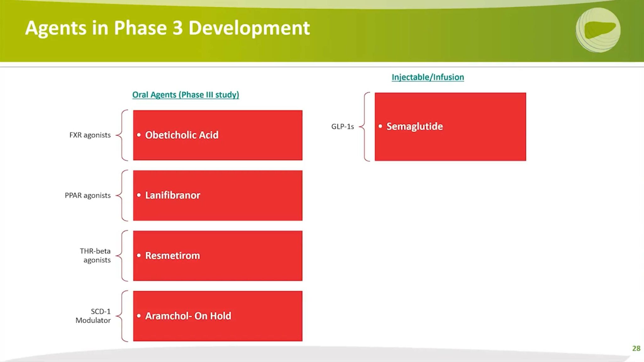Click the liver logo icon

click(x=598, y=30)
